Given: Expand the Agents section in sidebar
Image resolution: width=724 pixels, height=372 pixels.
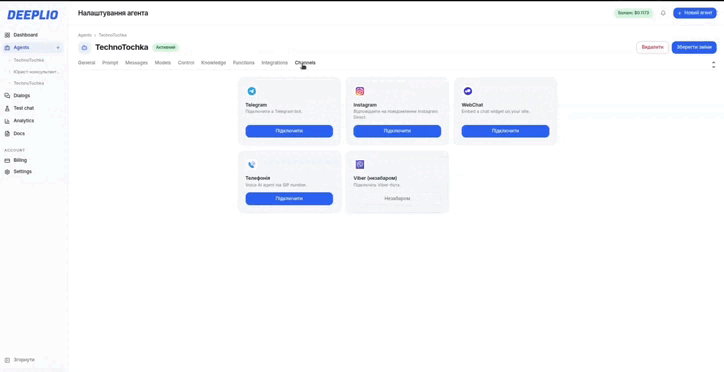Looking at the screenshot, I should (x=21, y=48).
